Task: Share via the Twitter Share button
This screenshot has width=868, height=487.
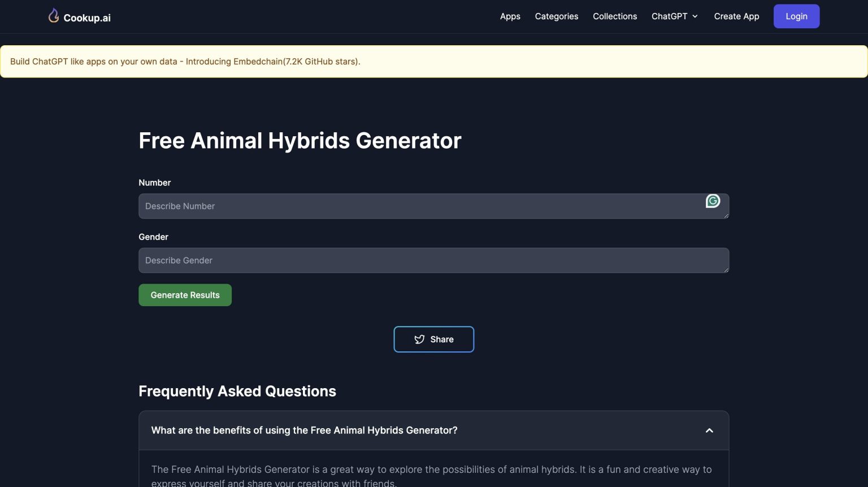Action: [433, 339]
